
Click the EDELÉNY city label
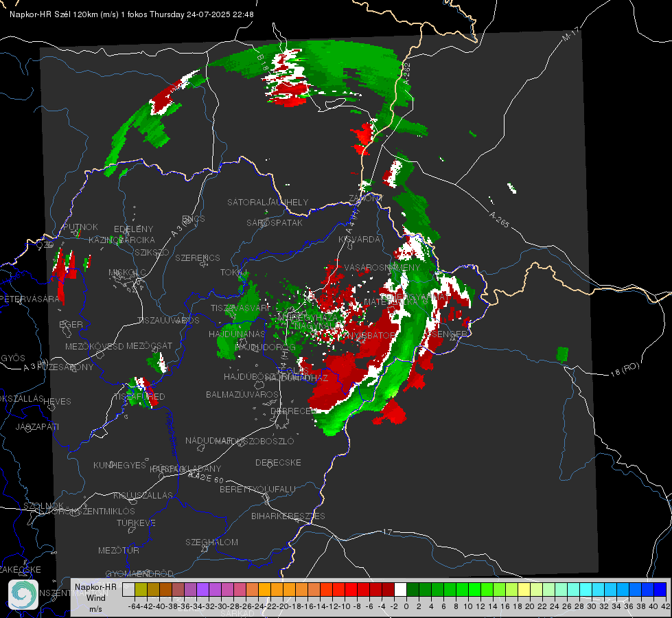pos(134,229)
